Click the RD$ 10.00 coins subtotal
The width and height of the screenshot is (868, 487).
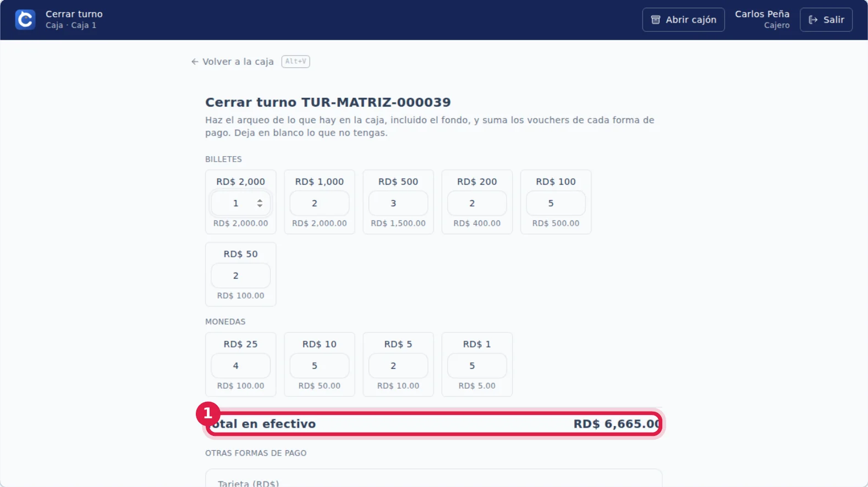click(398, 386)
